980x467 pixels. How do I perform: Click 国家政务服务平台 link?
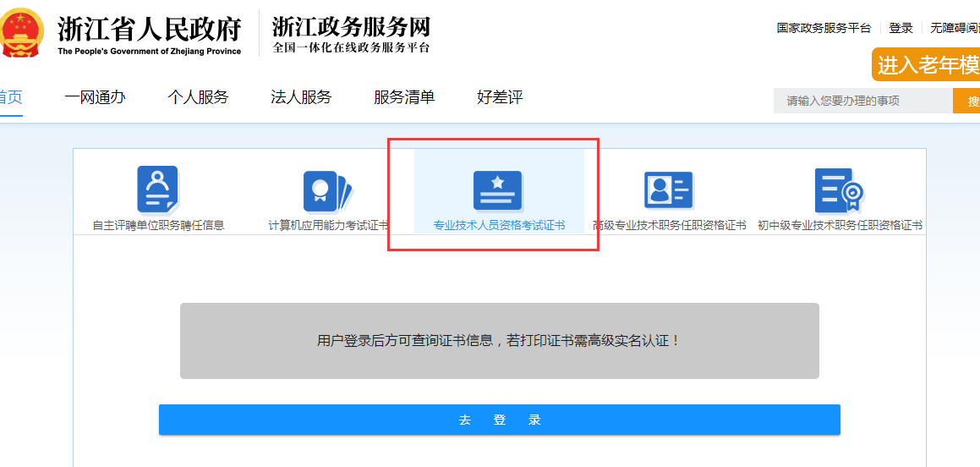click(824, 28)
